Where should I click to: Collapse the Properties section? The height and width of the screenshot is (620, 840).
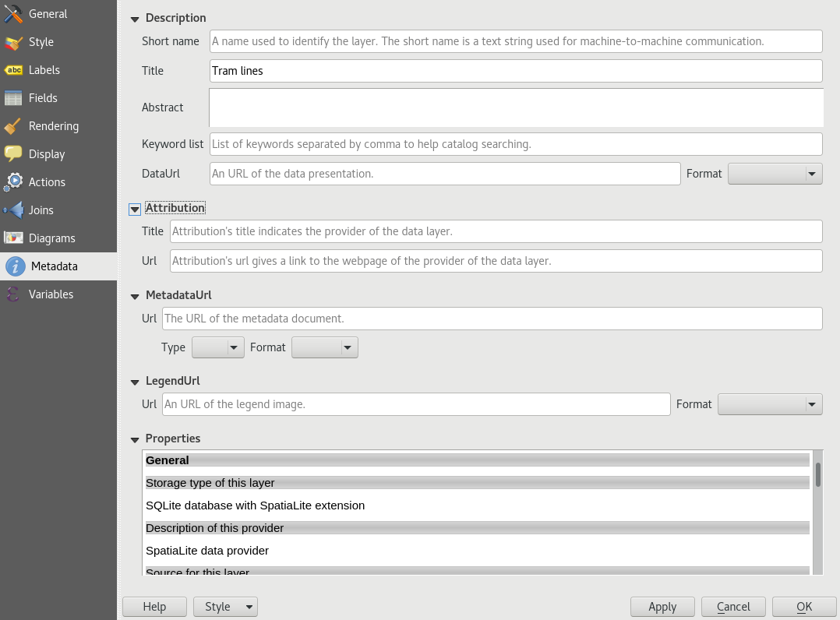[x=135, y=440]
